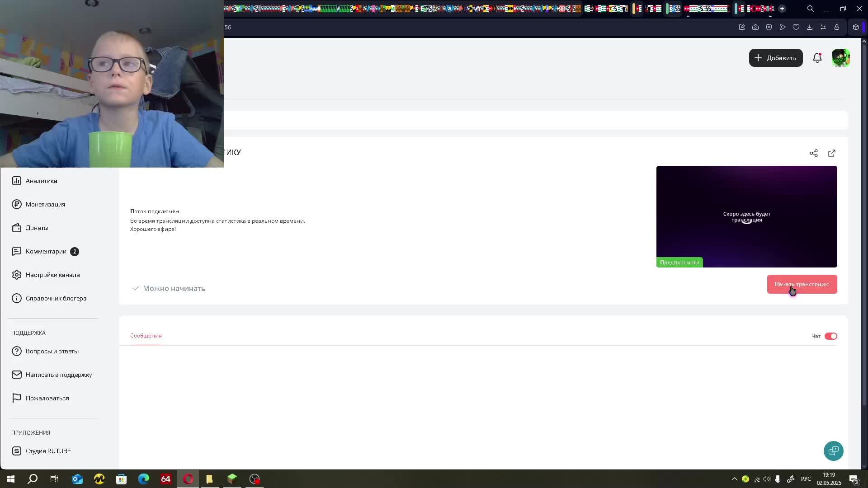Expand the system tray hidden icons arrow
This screenshot has height=488, width=868.
(x=734, y=479)
